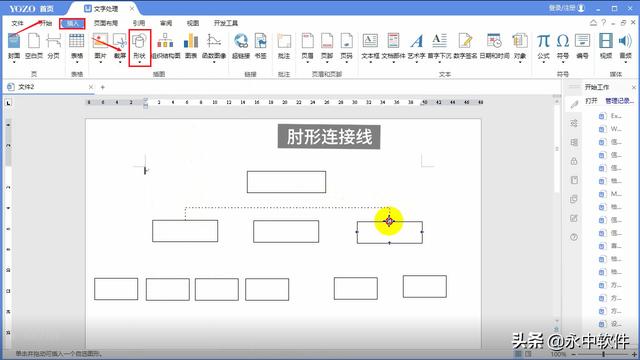The image size is (640, 360).
Task: Click the pencil icon in the side panel
Action: pyautogui.click(x=574, y=104)
